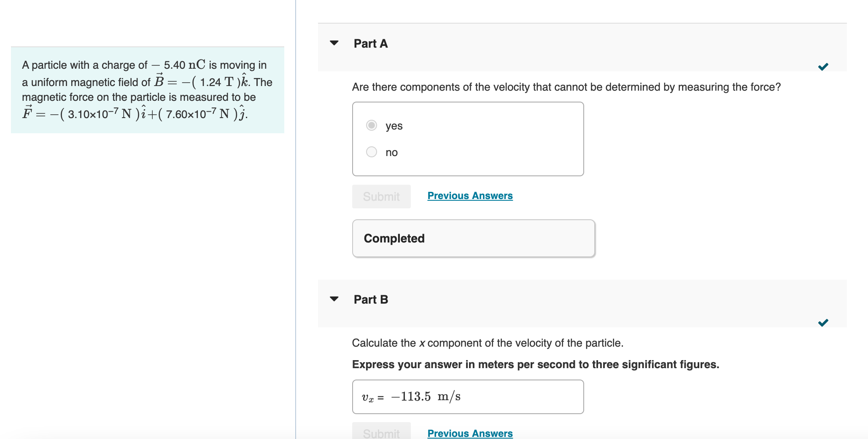Click the vx answer input field
Screen dimensions: 868x439
point(467,396)
